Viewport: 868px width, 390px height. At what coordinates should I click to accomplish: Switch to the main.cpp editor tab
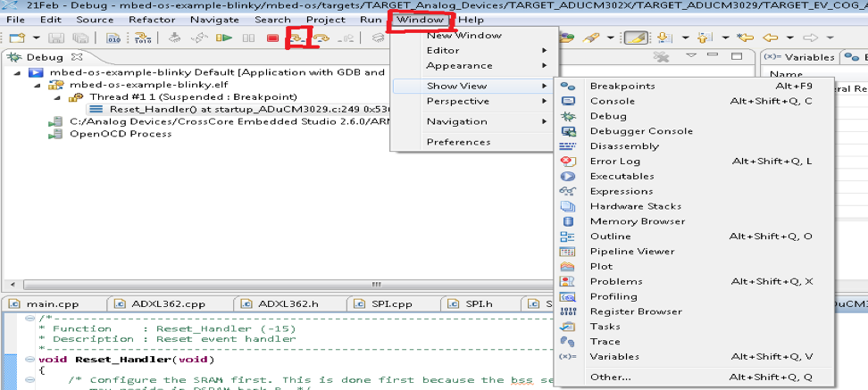pyautogui.click(x=54, y=303)
